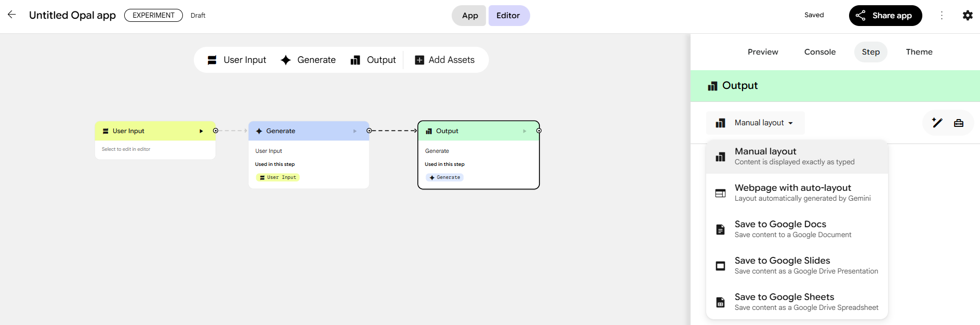Click the toolbox icon in Output panel
The image size is (980, 325).
(x=958, y=123)
